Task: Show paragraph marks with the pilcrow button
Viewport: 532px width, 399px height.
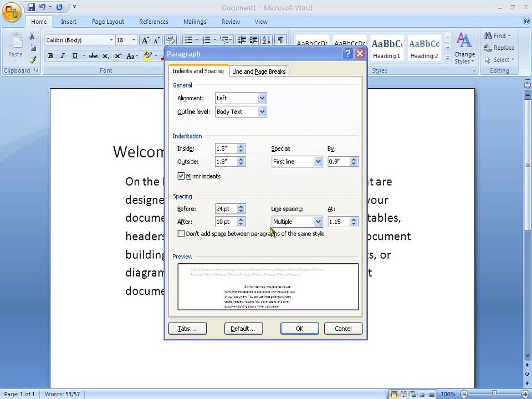Action: coord(280,40)
